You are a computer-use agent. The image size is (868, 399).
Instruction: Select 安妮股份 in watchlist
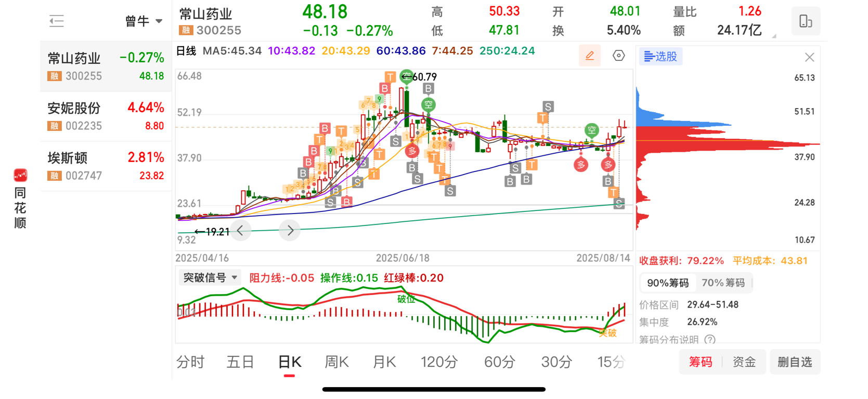tap(106, 116)
